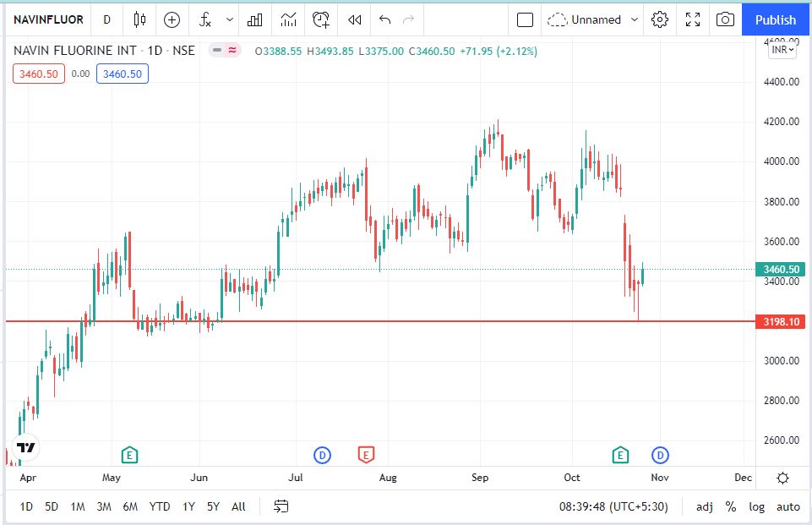
Task: Click the blue Publish button
Action: [776, 19]
